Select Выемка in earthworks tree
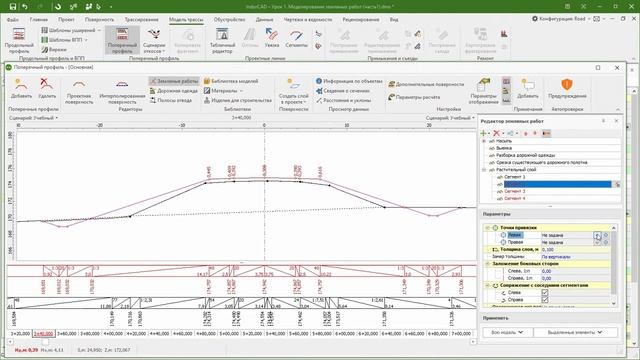Viewport: 640px width, 360px height. (504, 148)
